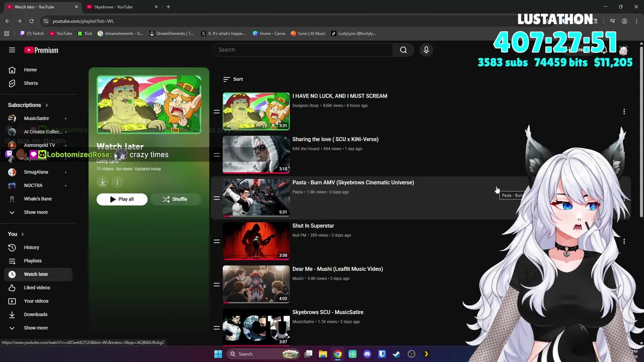This screenshot has height=362, width=644.
Task: Open the YouTube hamburger guide menu
Action: click(12, 50)
